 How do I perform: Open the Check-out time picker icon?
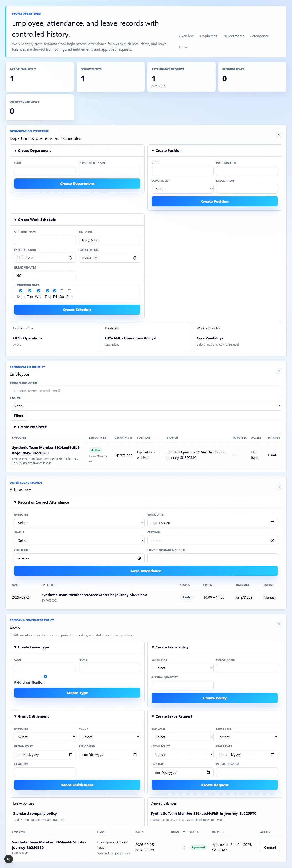click(x=139, y=558)
